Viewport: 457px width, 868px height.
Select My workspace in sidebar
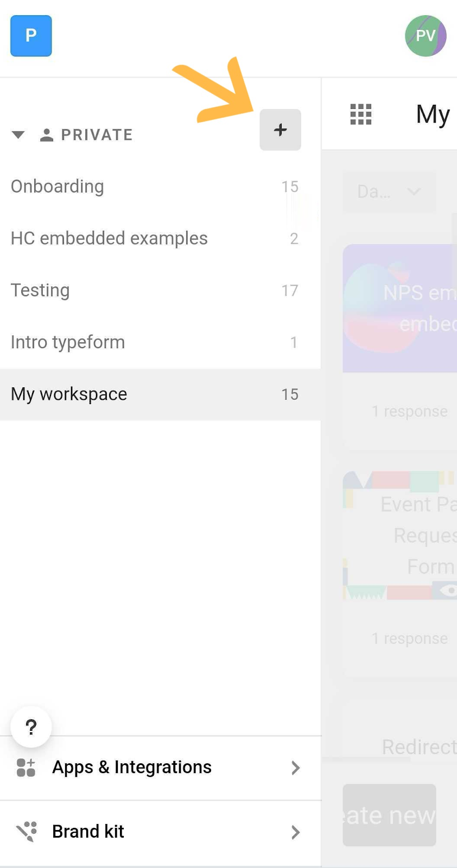click(x=69, y=394)
